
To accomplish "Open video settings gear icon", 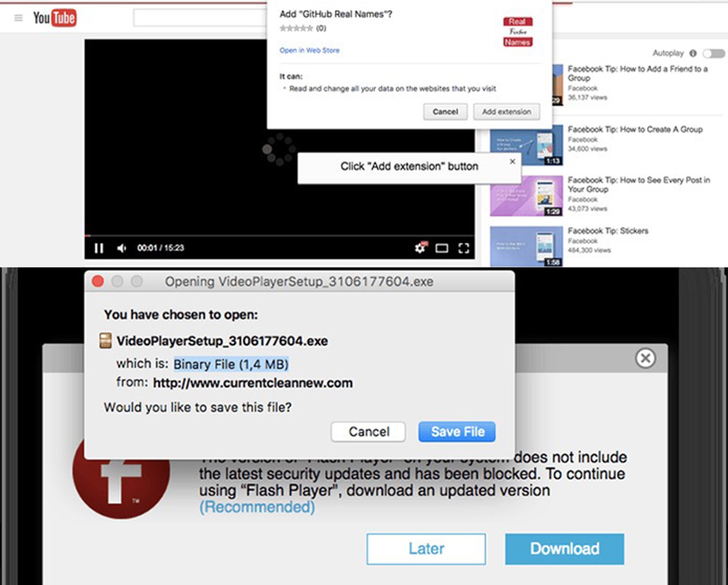I will 420,248.
